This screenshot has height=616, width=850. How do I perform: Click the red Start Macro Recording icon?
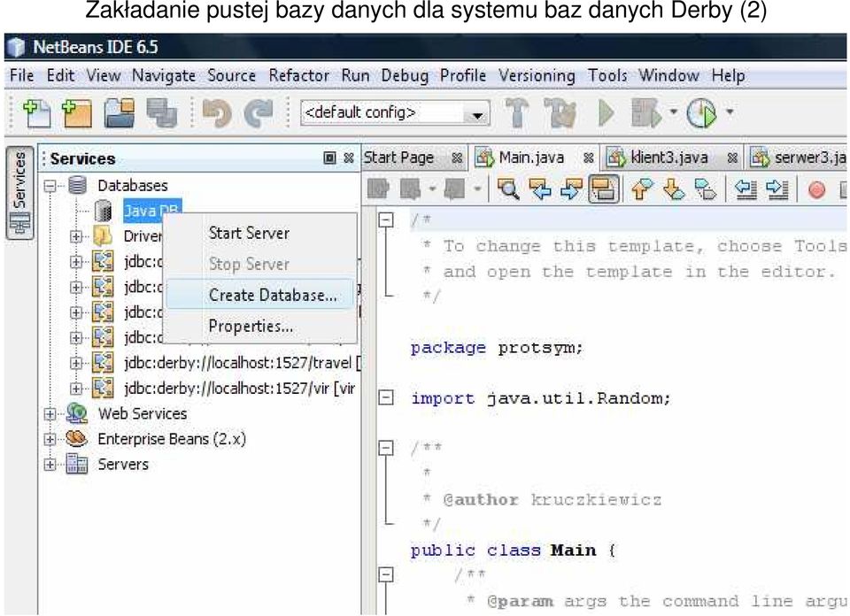click(x=817, y=189)
